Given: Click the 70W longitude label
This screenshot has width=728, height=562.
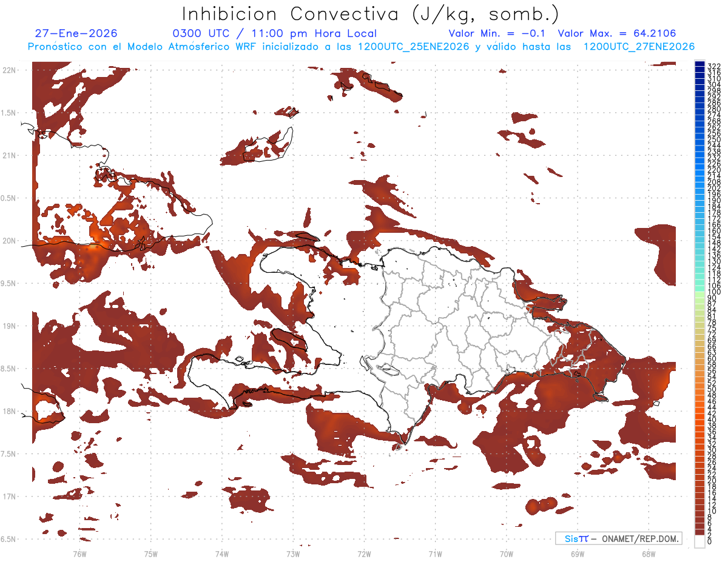Looking at the screenshot, I should (507, 554).
